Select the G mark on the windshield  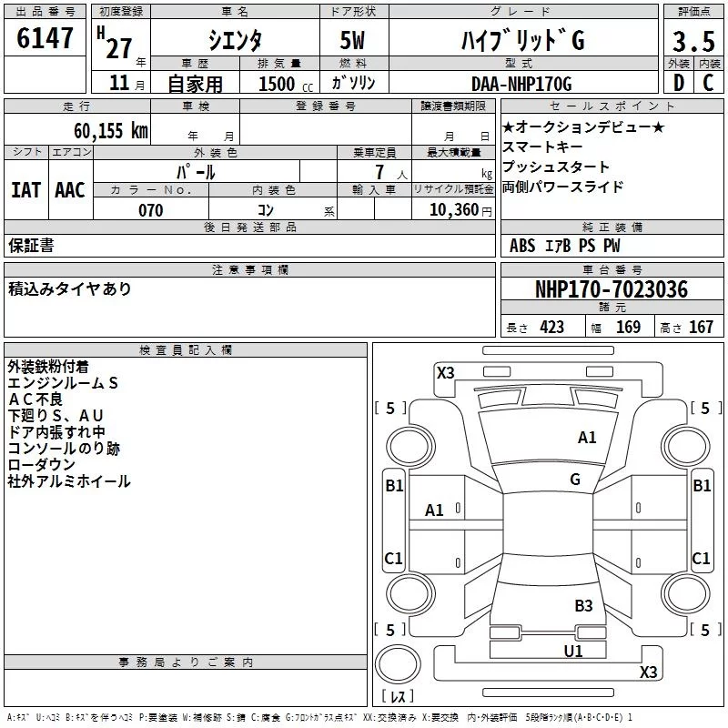tap(575, 480)
